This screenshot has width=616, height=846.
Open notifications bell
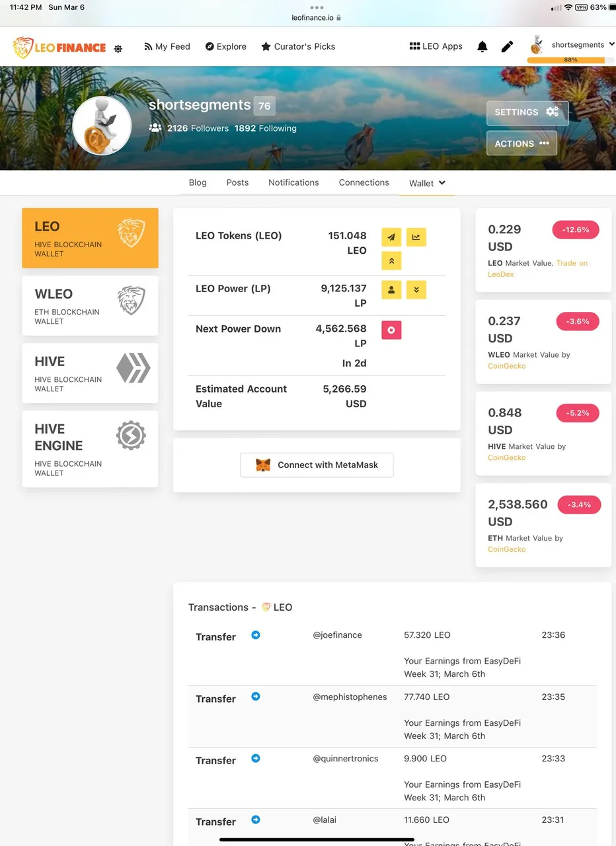482,46
